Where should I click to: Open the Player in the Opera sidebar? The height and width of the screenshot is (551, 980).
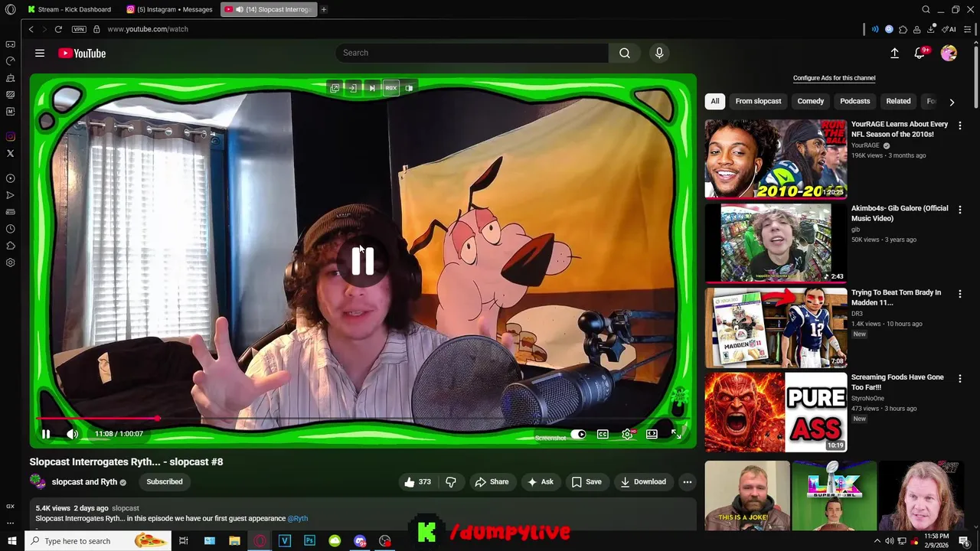tap(10, 178)
